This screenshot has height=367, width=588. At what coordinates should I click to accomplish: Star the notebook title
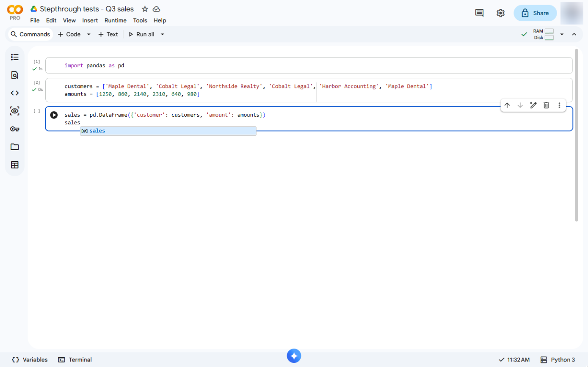[145, 9]
